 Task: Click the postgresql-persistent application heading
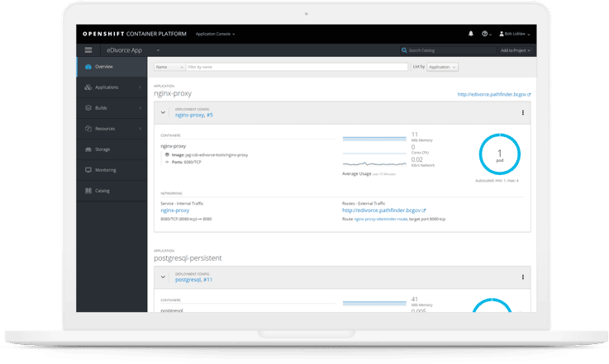point(188,258)
